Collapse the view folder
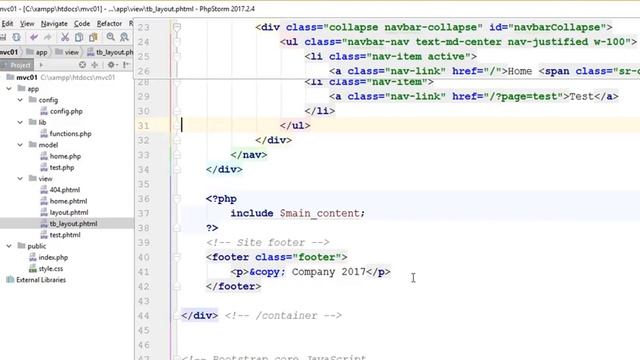Image resolution: width=640 pixels, height=360 pixels. point(20,178)
